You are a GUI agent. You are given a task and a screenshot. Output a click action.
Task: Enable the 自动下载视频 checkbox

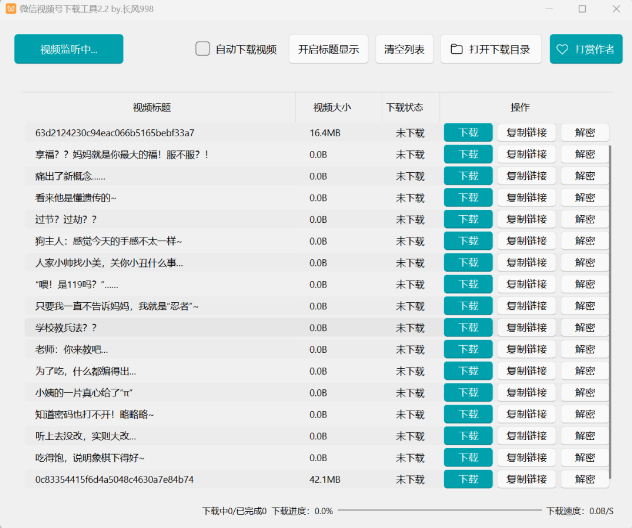pyautogui.click(x=203, y=49)
